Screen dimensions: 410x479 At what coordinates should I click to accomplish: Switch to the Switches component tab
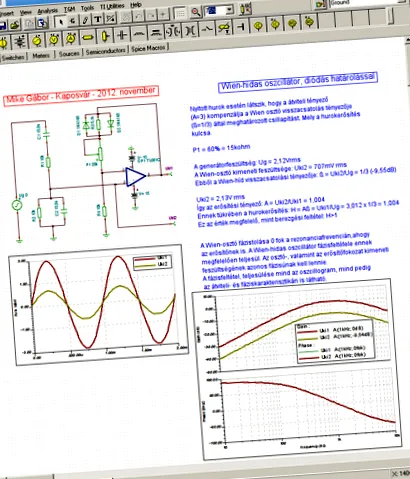click(13, 57)
